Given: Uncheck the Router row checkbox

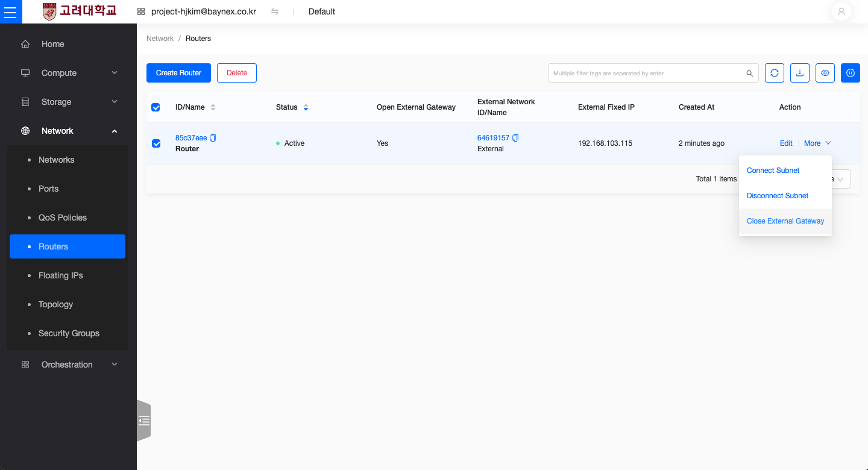Looking at the screenshot, I should [x=156, y=143].
